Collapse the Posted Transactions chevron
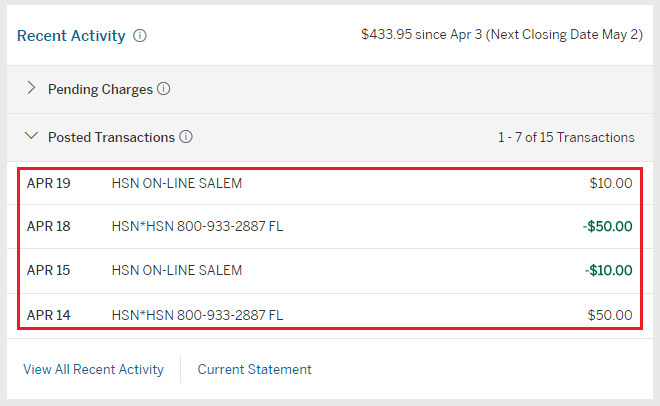 [x=31, y=136]
